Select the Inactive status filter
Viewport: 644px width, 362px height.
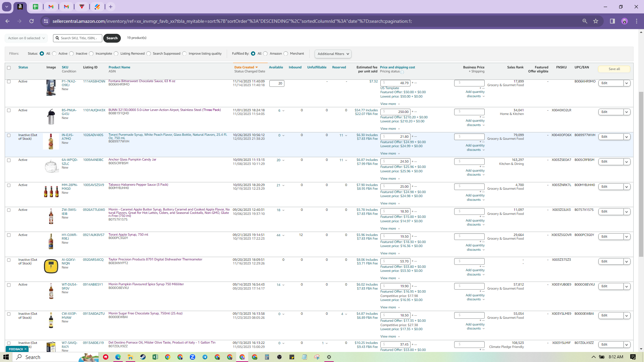(71, 54)
